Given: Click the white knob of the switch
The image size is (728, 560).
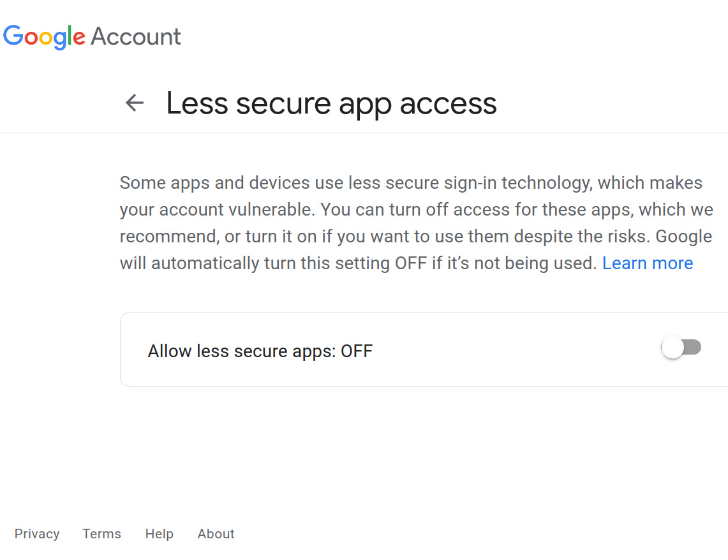Looking at the screenshot, I should [672, 348].
